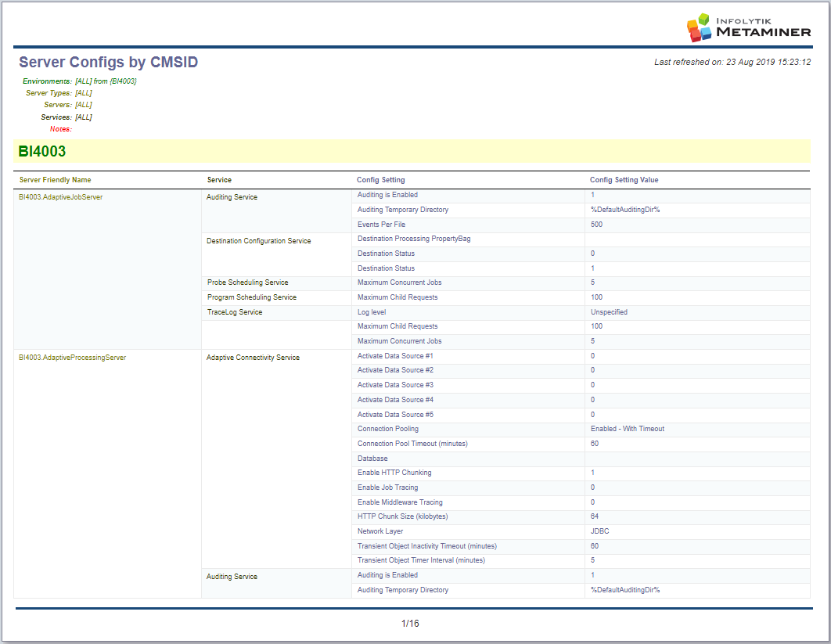Click the 'Network Layer' setting
831x644 pixels.
point(380,531)
